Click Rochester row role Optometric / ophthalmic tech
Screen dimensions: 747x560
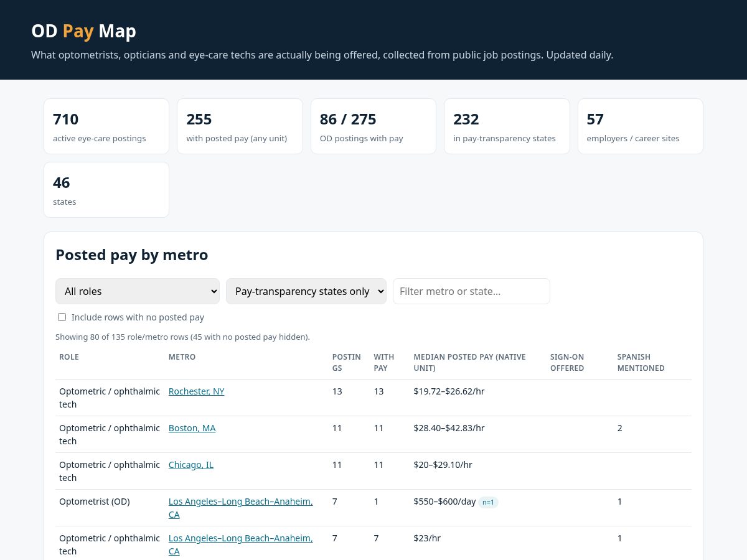pos(110,398)
